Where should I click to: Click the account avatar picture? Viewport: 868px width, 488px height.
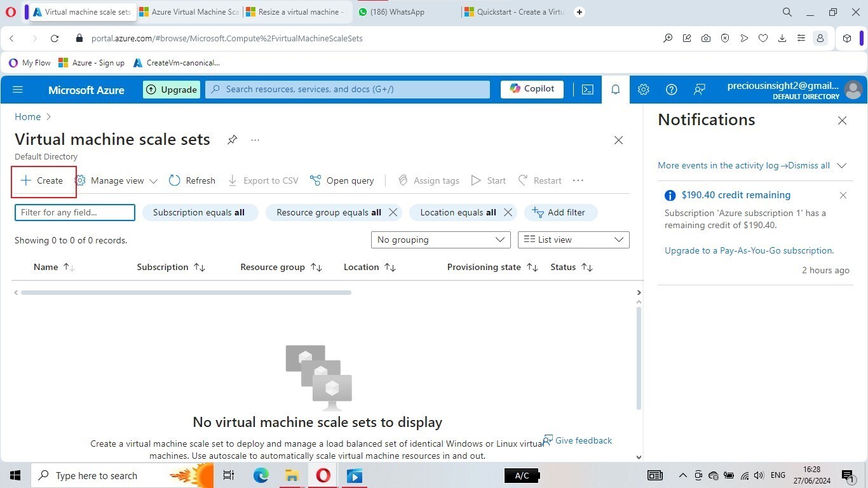pos(853,90)
